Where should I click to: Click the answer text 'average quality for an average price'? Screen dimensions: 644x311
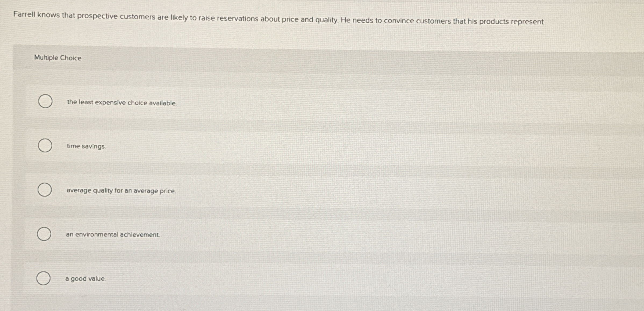[x=121, y=191]
